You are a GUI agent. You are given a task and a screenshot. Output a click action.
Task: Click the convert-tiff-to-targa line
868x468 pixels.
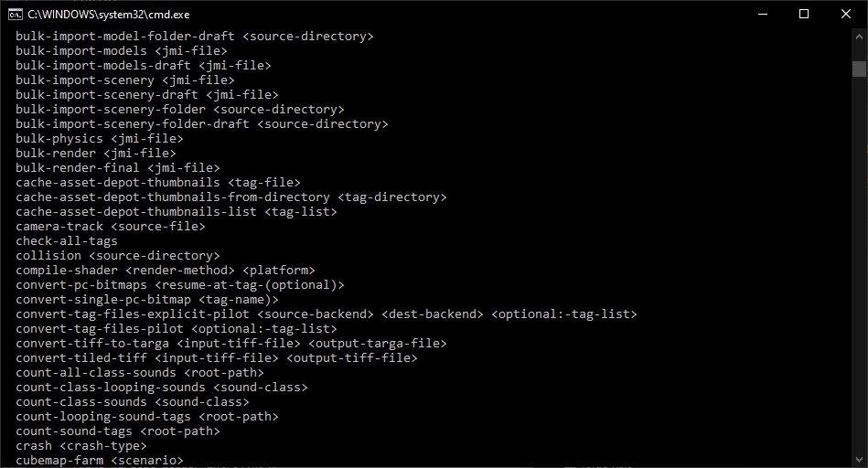pos(230,344)
